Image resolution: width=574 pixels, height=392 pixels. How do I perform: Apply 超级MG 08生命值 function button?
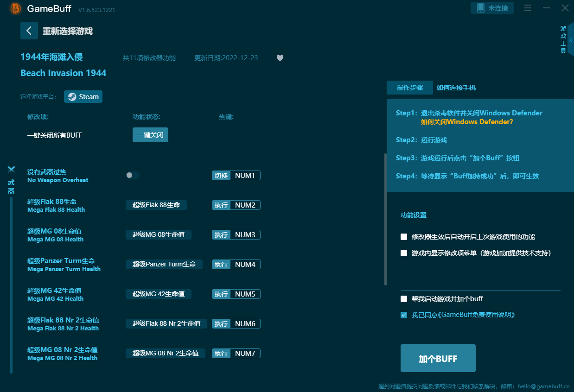[159, 234]
